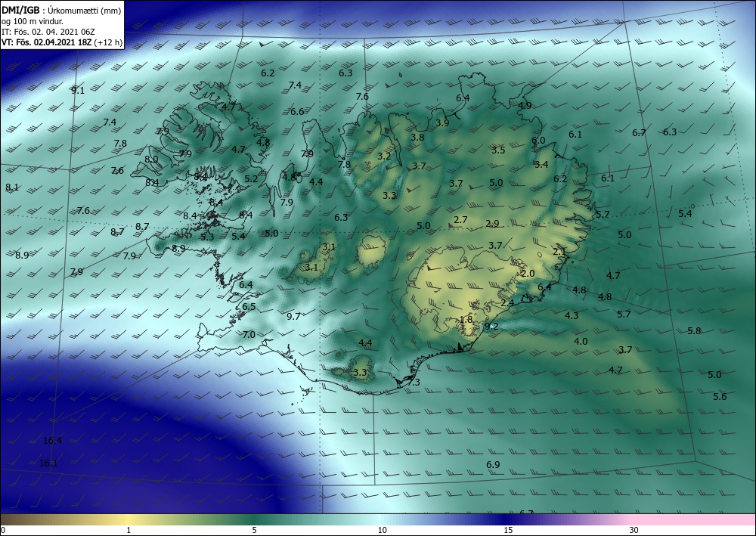Click the 4.9 value in the northeast
This screenshot has height=536, width=756.
point(525,105)
